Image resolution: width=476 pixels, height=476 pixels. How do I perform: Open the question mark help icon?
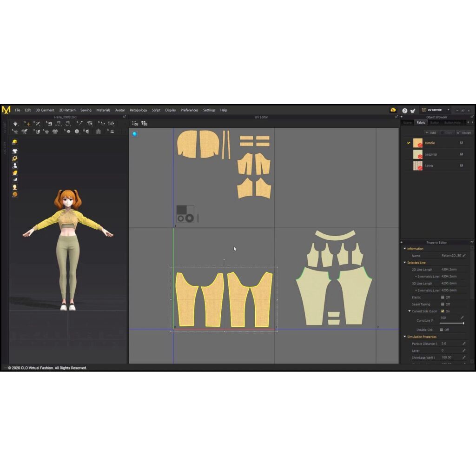click(x=405, y=111)
